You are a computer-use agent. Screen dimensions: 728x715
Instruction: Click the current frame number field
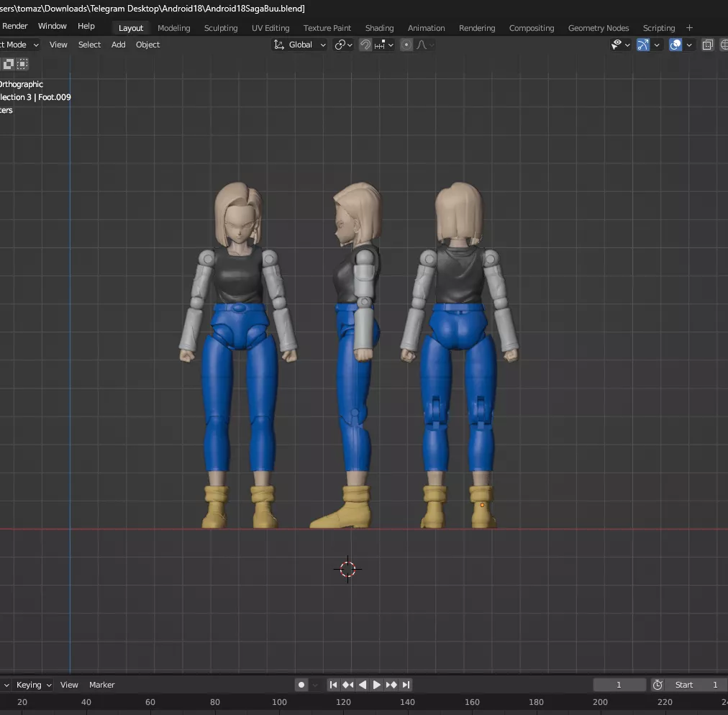tap(619, 685)
